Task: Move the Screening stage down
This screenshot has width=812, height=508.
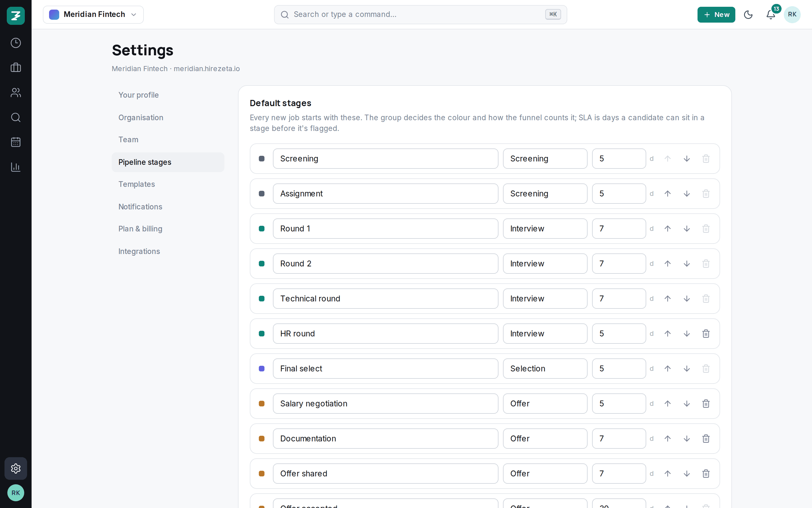Action: (687, 159)
